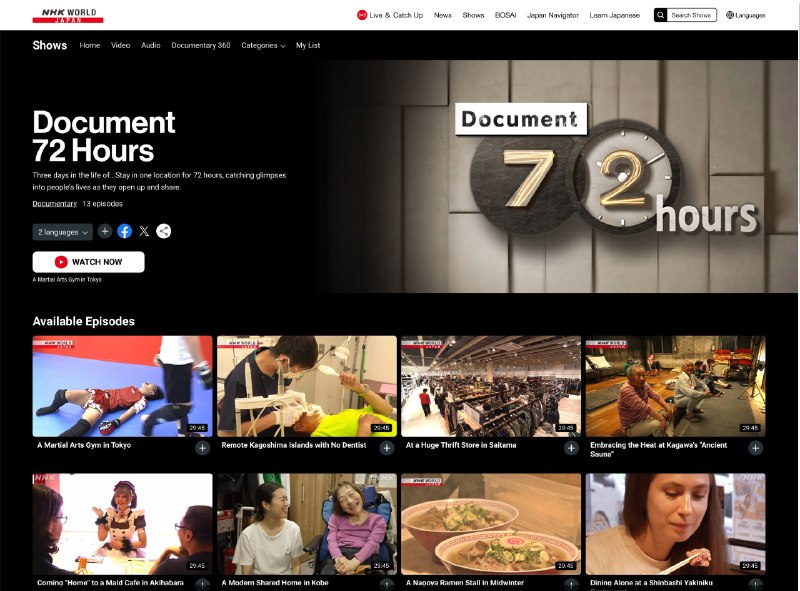Click inside the Search Shows field

click(691, 15)
